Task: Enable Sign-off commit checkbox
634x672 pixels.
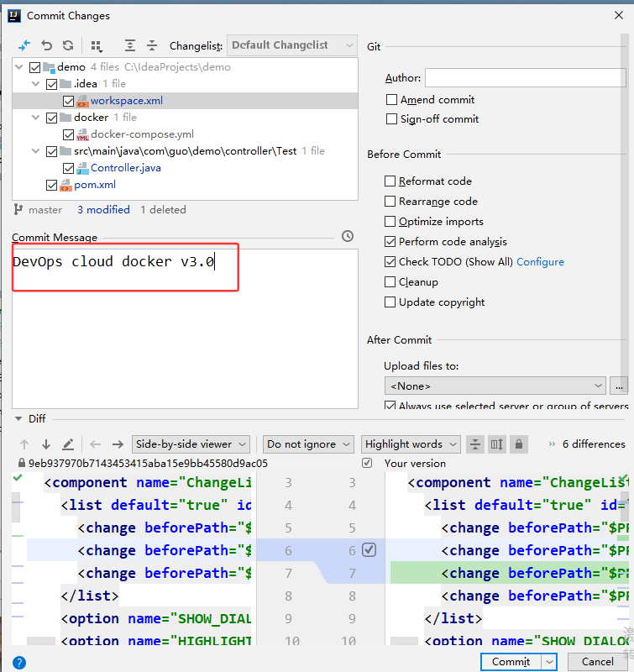Action: pos(391,118)
